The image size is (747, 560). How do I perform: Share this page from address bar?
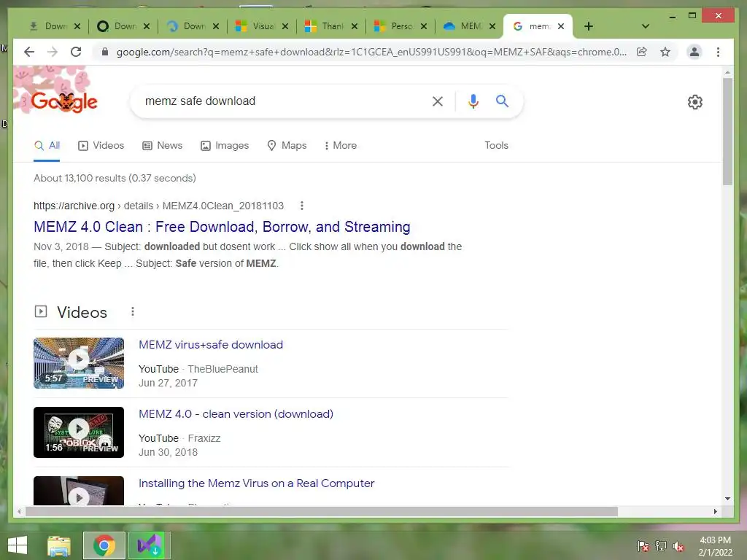(642, 52)
